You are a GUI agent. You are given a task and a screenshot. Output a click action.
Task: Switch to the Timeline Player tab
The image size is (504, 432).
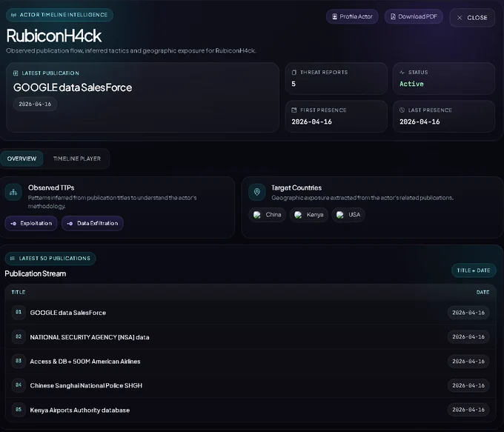[x=77, y=159]
